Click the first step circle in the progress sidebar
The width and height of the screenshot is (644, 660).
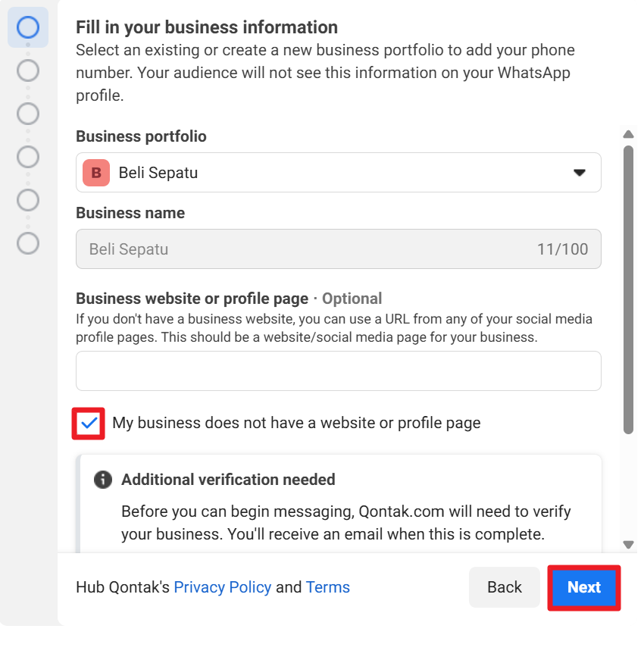(x=28, y=28)
